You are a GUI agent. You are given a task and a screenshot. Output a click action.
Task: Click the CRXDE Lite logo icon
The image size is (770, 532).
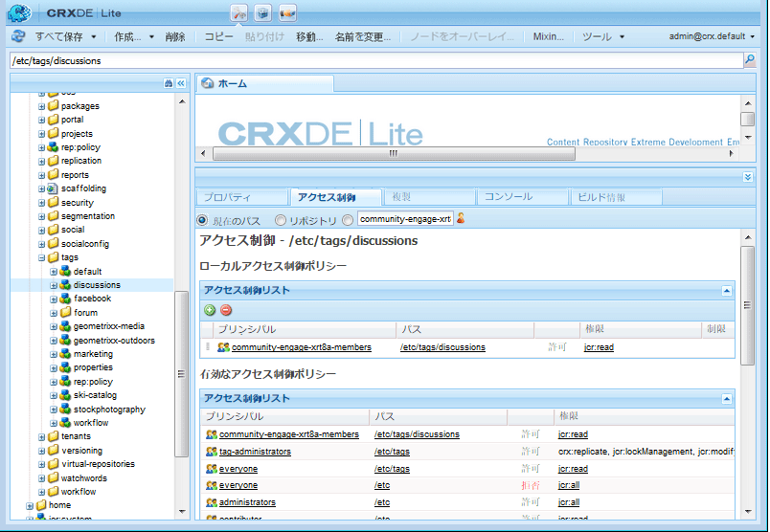tap(20, 12)
